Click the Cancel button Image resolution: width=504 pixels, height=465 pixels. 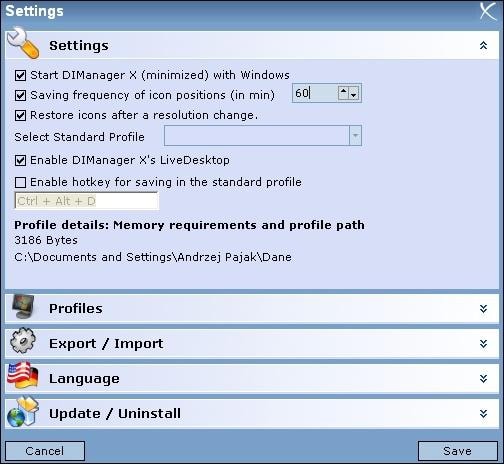point(45,451)
